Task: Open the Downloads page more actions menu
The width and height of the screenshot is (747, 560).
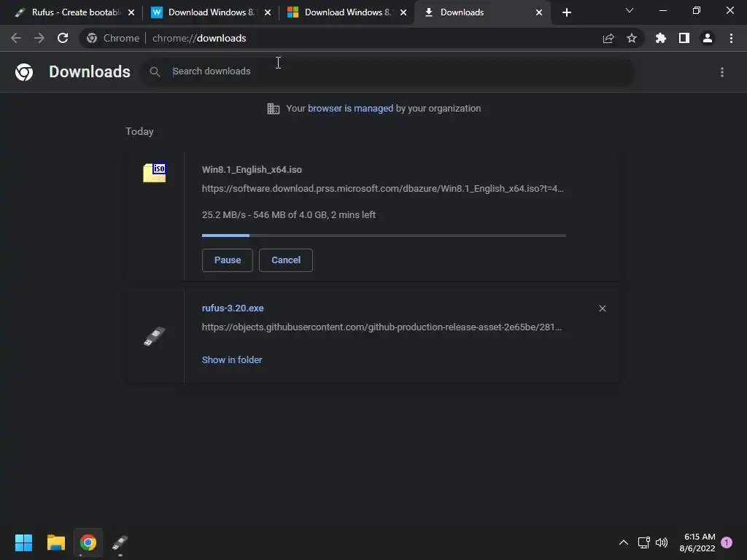Action: tap(722, 72)
